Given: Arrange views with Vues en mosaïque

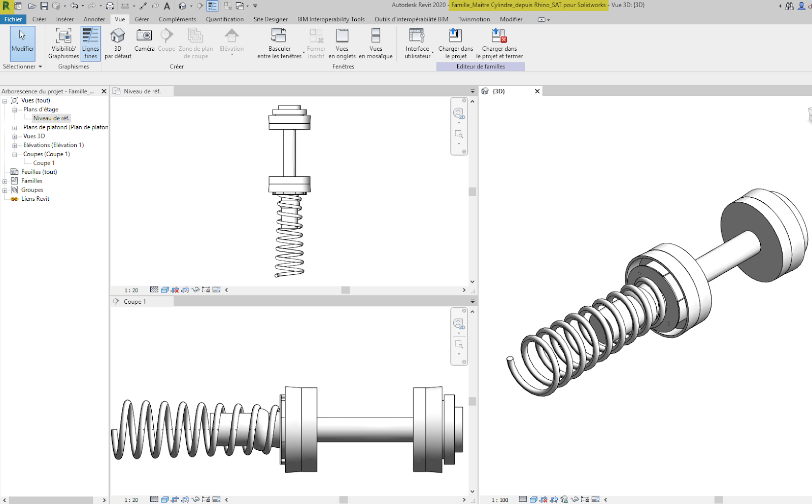Looking at the screenshot, I should [x=376, y=43].
